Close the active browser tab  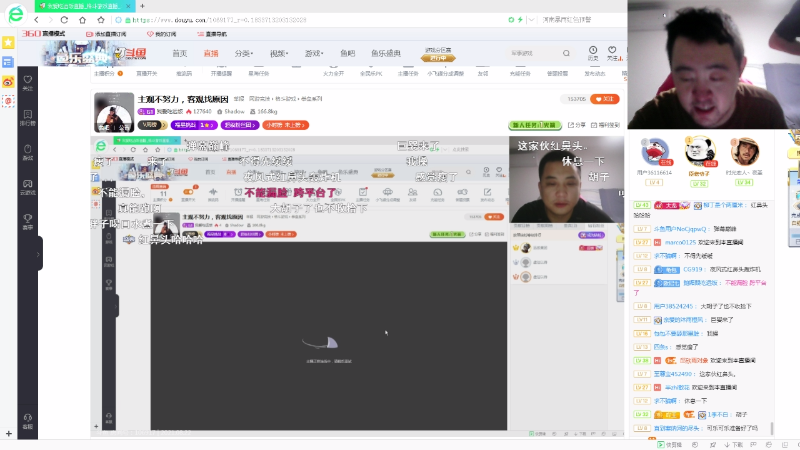[x=128, y=6]
